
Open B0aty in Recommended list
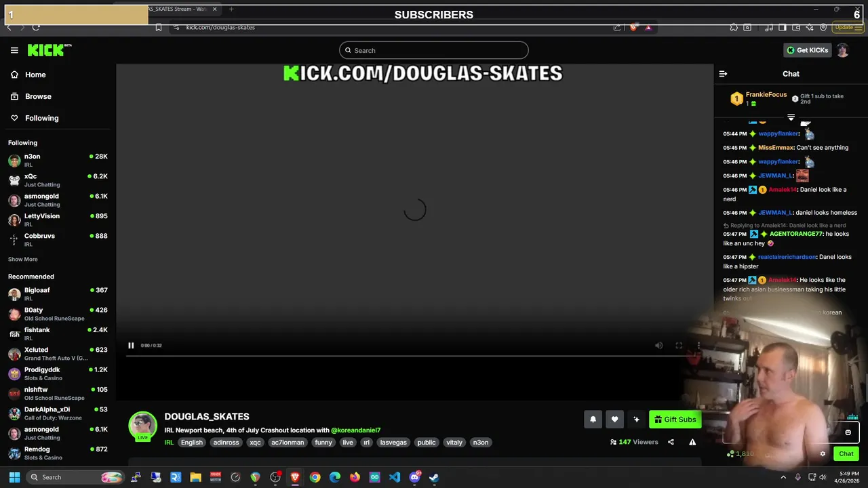coord(58,314)
